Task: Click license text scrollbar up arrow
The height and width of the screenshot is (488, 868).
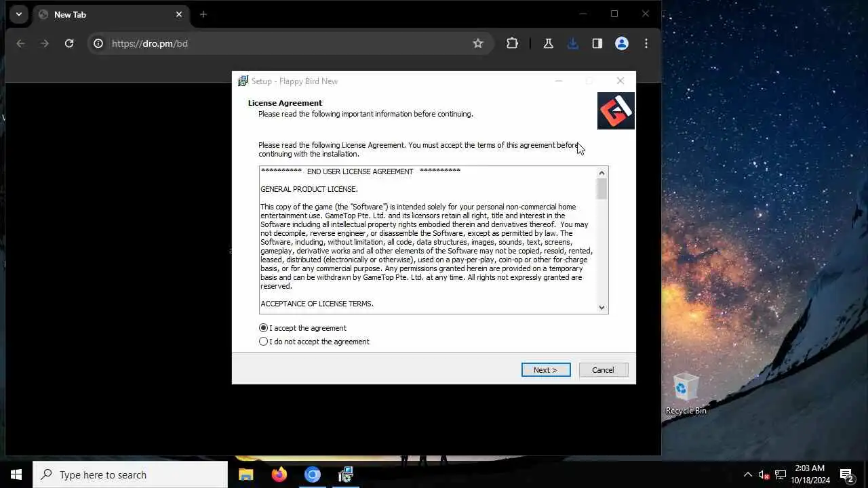Action: 602,172
